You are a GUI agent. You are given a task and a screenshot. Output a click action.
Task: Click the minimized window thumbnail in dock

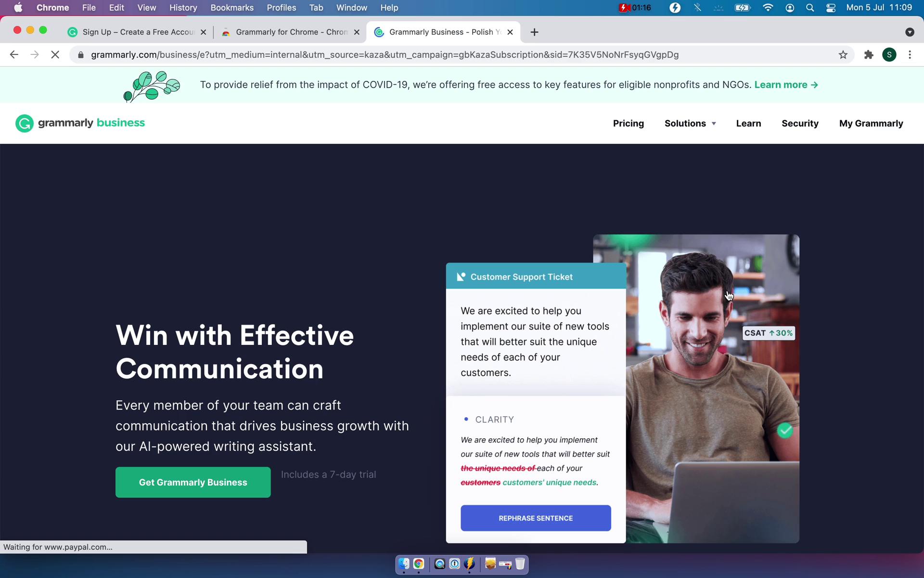[505, 564]
